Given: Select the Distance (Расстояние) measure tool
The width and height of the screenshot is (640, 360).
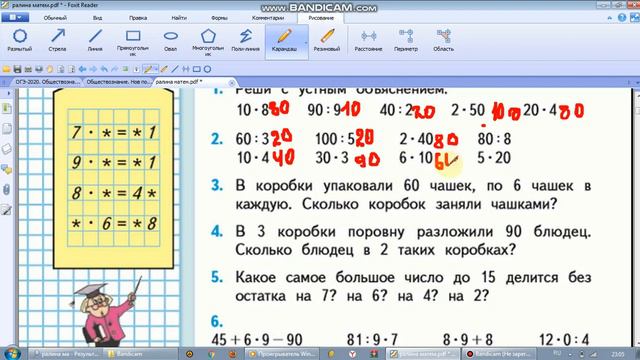Looking at the screenshot, I should 368,40.
